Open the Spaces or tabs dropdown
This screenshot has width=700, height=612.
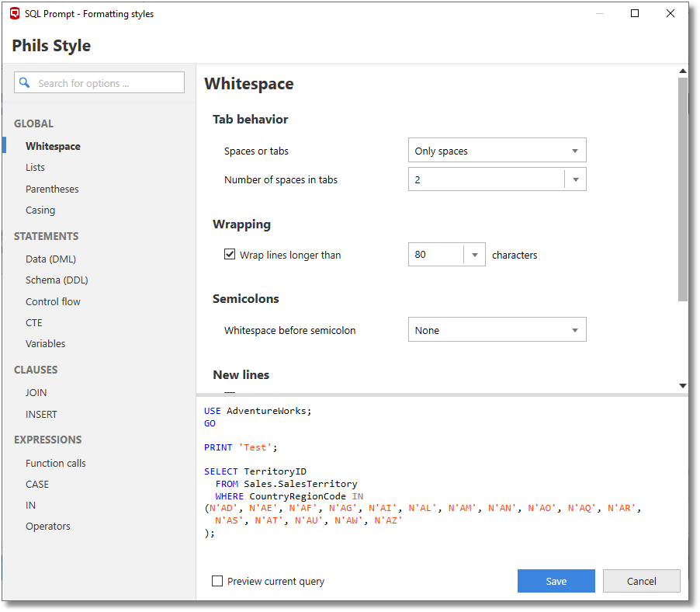click(x=497, y=151)
